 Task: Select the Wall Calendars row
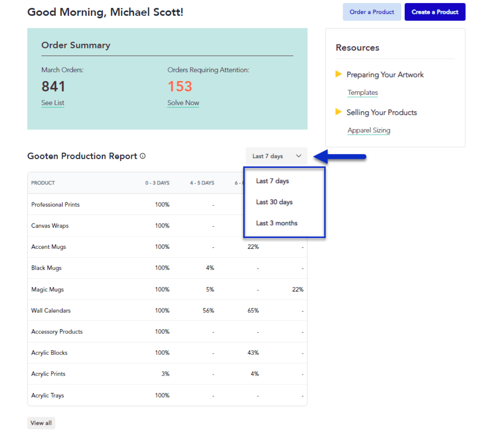point(167,310)
